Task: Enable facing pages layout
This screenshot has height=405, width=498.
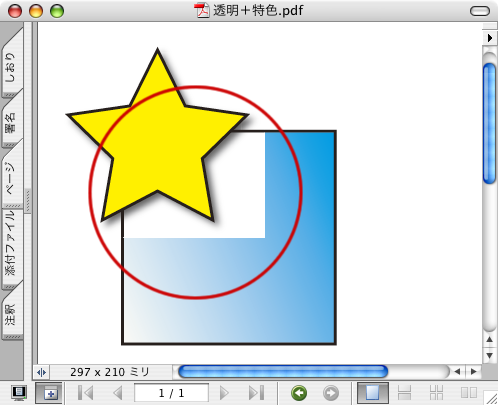Action: 468,393
